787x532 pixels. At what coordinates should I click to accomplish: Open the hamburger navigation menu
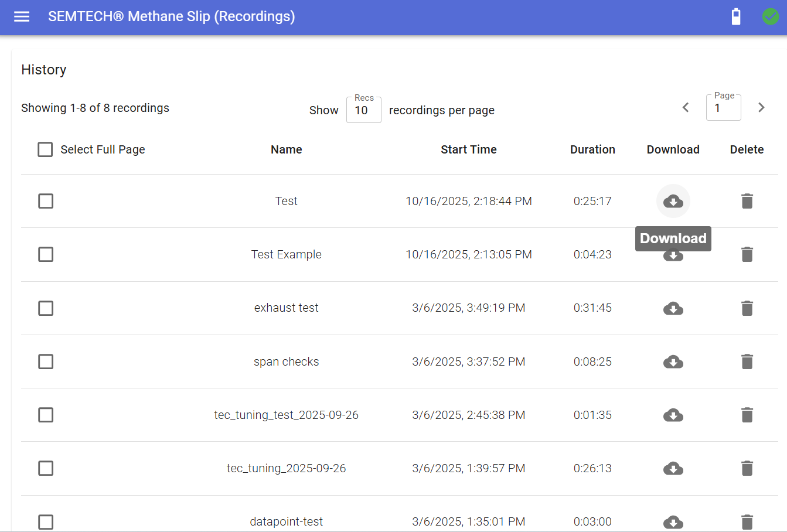(x=22, y=16)
